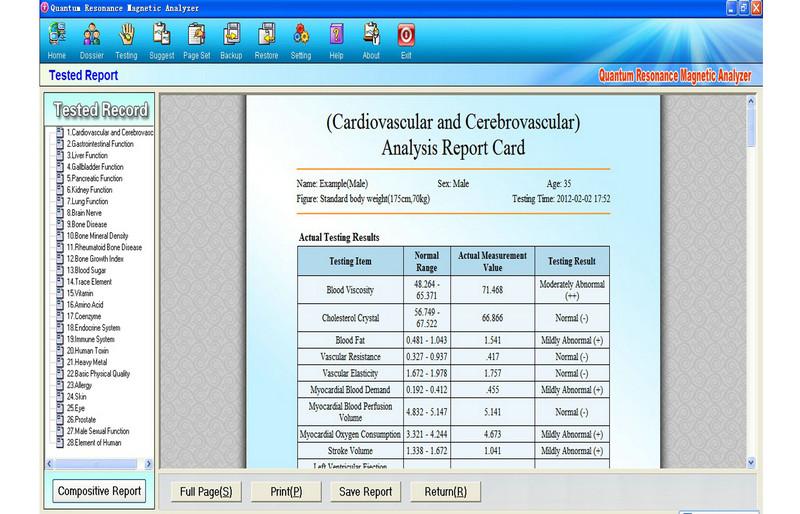Select 21.Heavy Metal record
This screenshot has width=800, height=514.
click(x=87, y=362)
